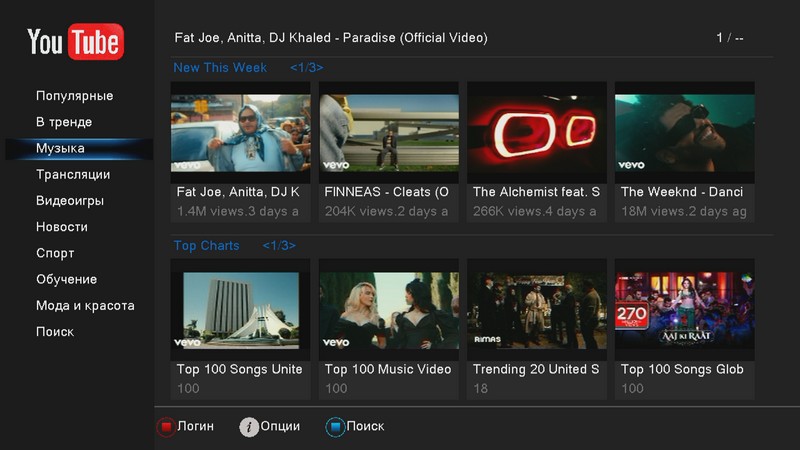Click the YouTube logo
This screenshot has width=800, height=450.
coord(76,41)
